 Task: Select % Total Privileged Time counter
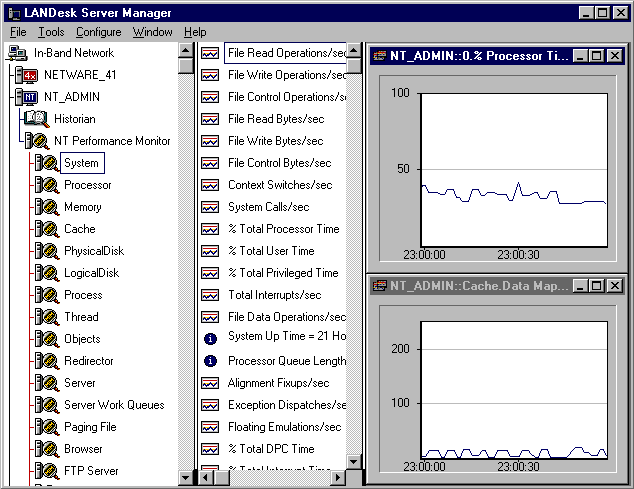click(x=283, y=273)
